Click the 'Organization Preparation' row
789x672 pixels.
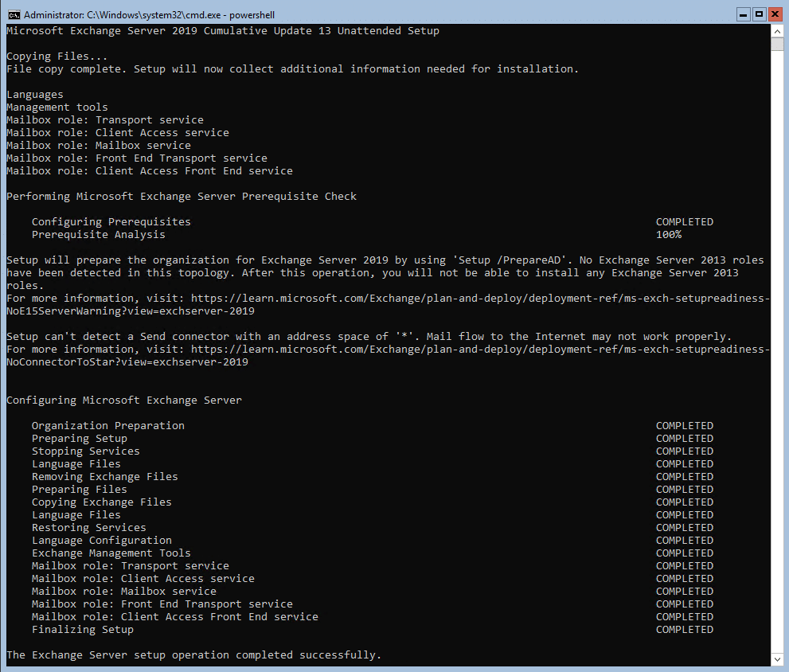[x=373, y=426]
